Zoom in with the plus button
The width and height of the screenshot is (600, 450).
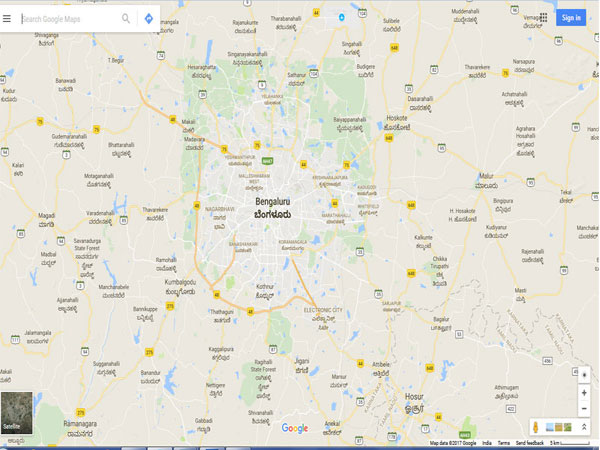click(x=584, y=393)
